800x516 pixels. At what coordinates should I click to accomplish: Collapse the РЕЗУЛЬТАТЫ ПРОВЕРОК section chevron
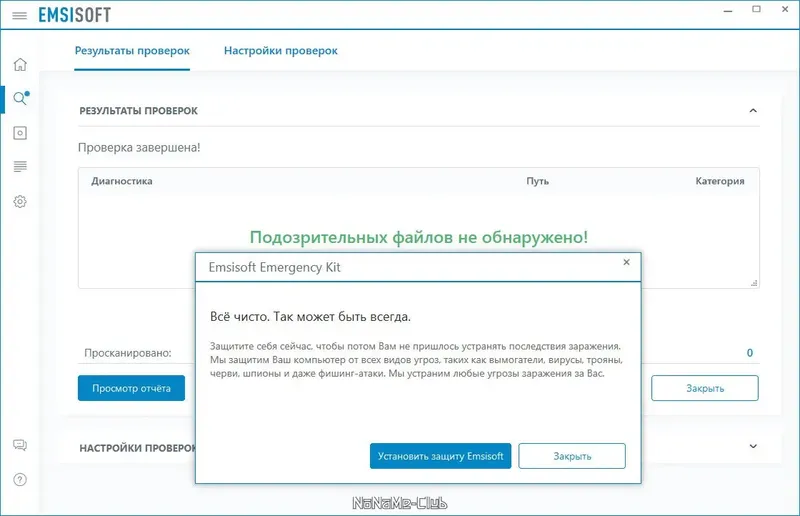pyautogui.click(x=753, y=111)
